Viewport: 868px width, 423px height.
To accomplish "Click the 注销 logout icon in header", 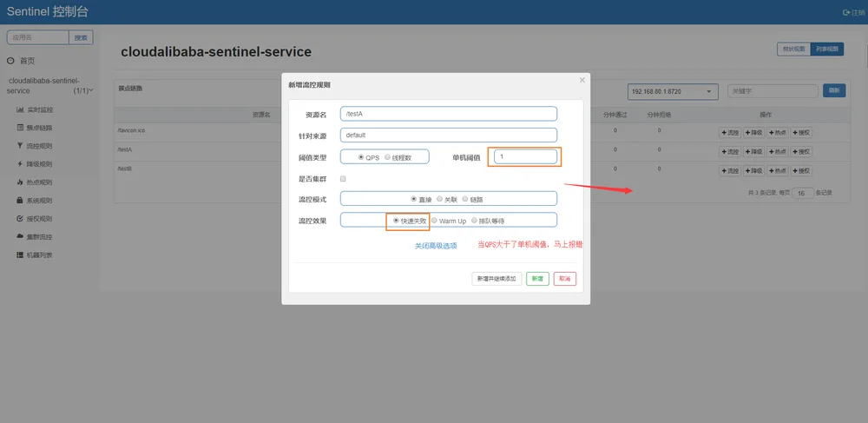I will [846, 12].
